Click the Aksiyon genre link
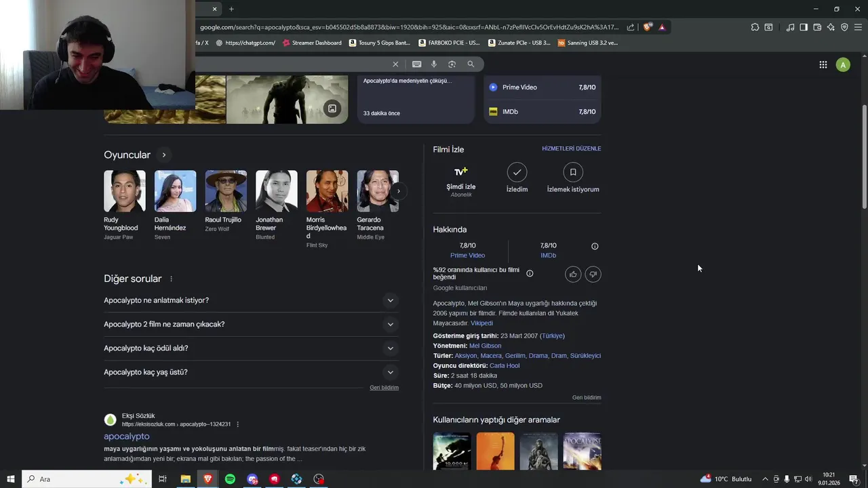This screenshot has height=488, width=868. 466,356
